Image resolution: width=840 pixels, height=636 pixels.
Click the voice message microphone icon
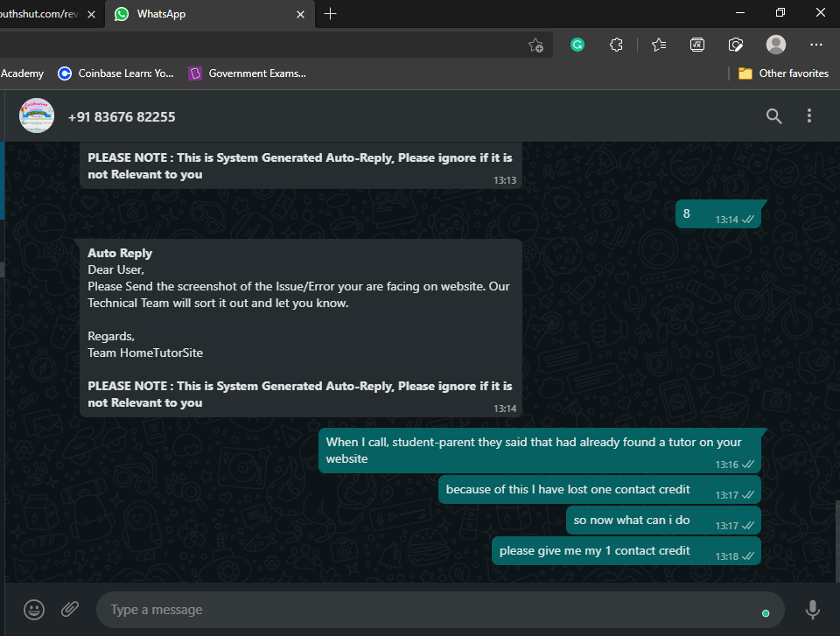tap(812, 609)
